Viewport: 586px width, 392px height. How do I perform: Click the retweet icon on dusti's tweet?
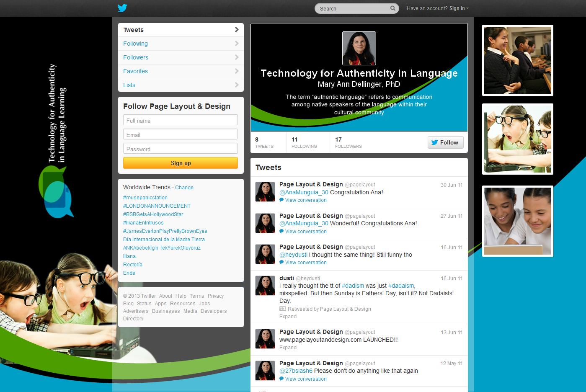283,309
